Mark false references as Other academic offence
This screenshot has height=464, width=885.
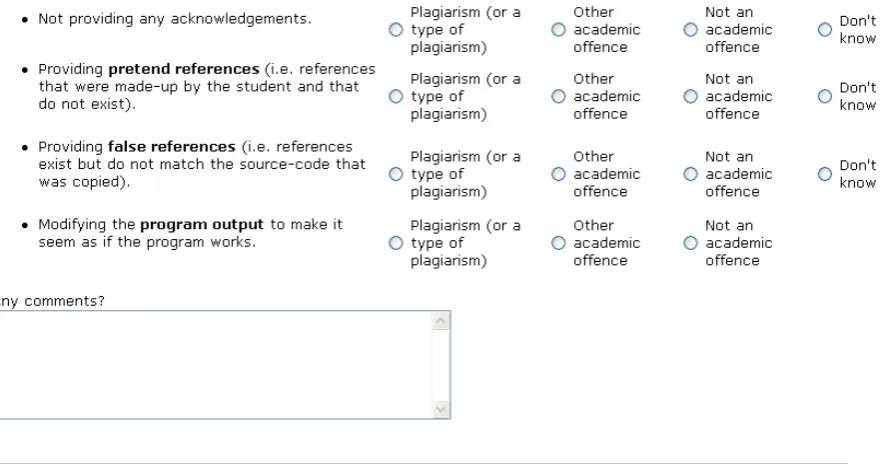(x=558, y=174)
